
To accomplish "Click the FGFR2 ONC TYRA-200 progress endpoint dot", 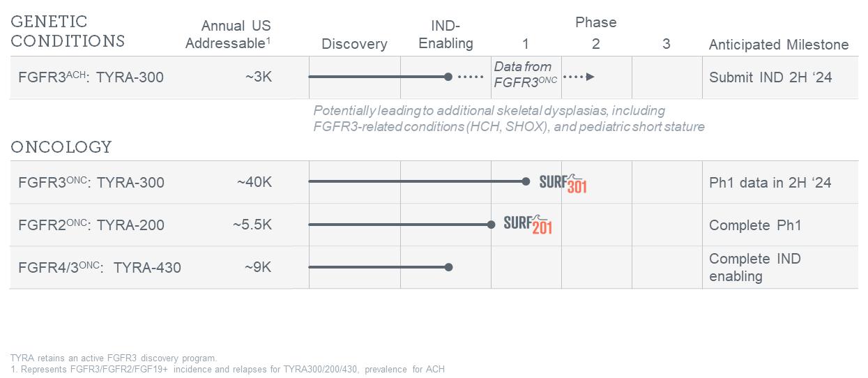I will tap(492, 225).
